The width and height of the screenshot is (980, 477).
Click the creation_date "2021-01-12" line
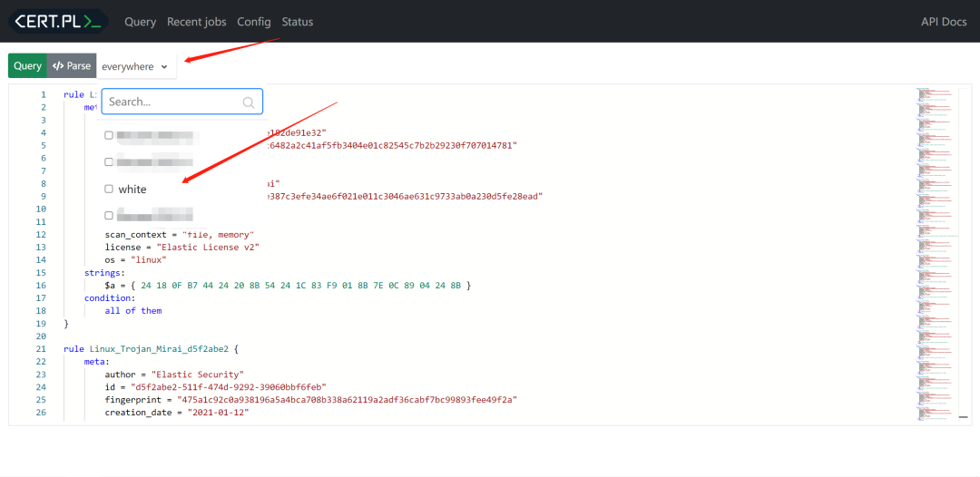177,413
